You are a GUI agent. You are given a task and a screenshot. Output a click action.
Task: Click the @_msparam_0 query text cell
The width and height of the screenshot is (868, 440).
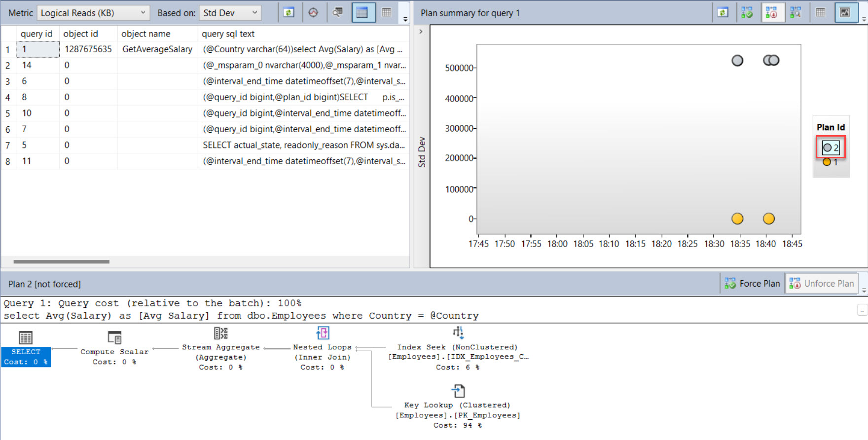tap(304, 65)
